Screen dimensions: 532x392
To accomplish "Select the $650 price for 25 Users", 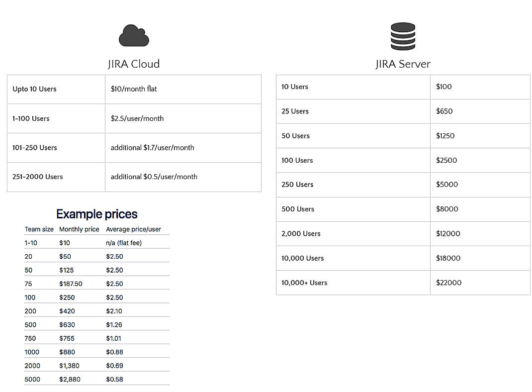I will click(x=443, y=111).
